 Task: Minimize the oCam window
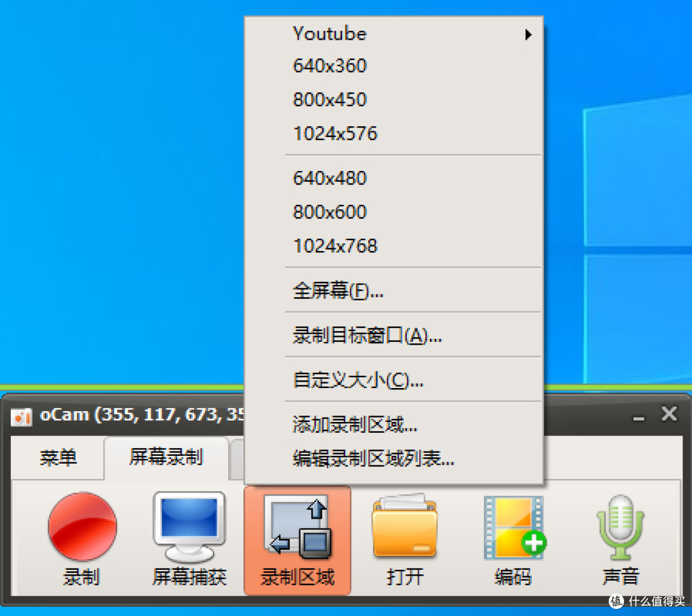(x=638, y=417)
